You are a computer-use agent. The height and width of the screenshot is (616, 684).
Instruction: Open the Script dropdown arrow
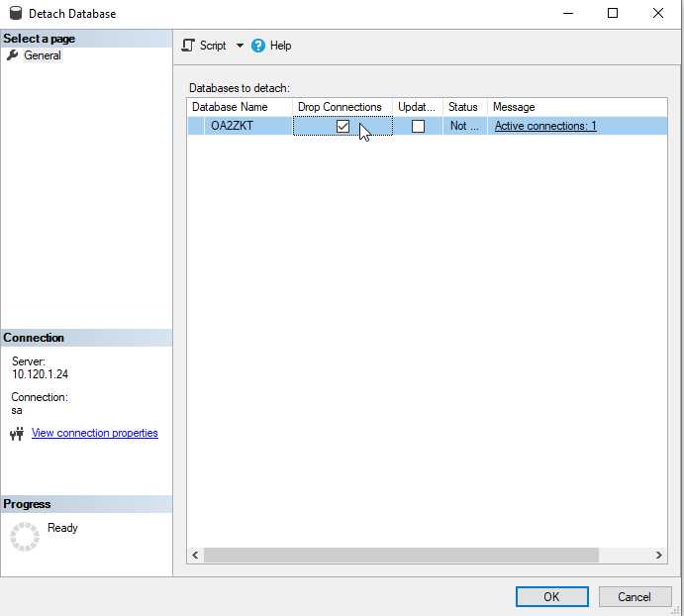tap(240, 46)
